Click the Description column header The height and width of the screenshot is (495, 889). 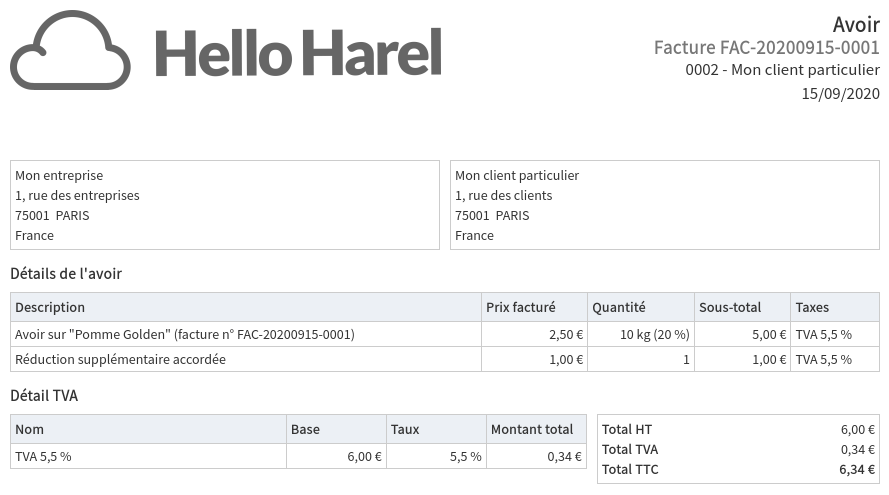(50, 307)
